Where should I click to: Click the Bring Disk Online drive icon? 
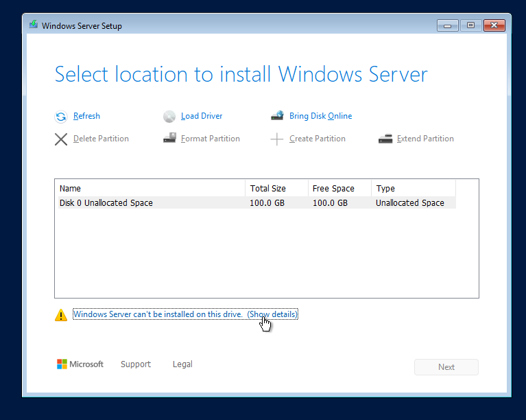(277, 117)
